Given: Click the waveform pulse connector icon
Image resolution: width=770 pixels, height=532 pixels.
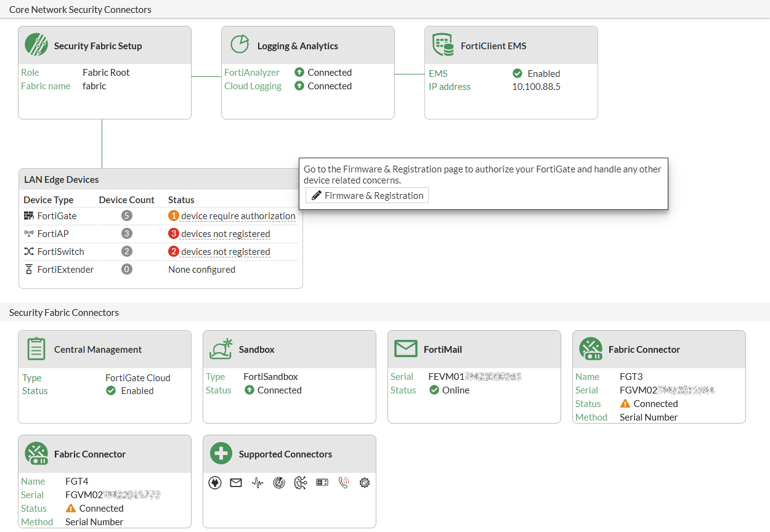Looking at the screenshot, I should click(x=257, y=483).
